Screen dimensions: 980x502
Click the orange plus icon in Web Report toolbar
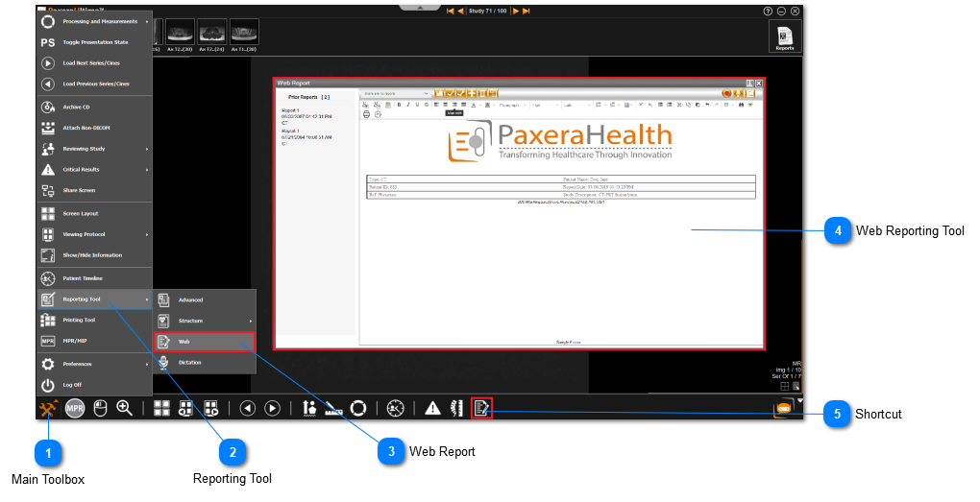471,94
